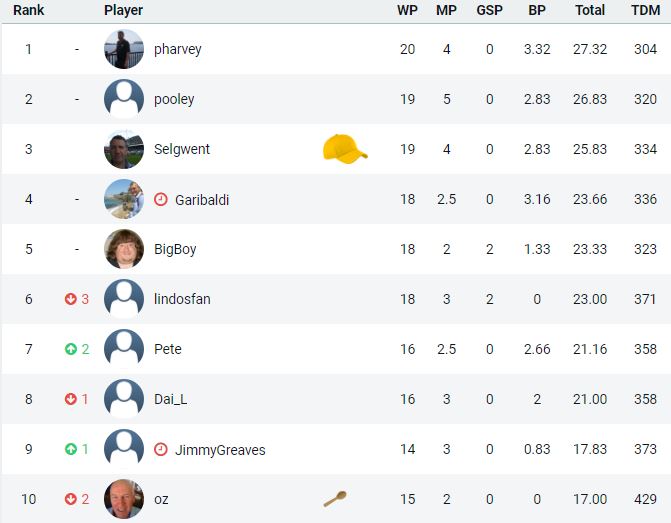Sort by the Total column header
The height and width of the screenshot is (523, 671).
(590, 10)
